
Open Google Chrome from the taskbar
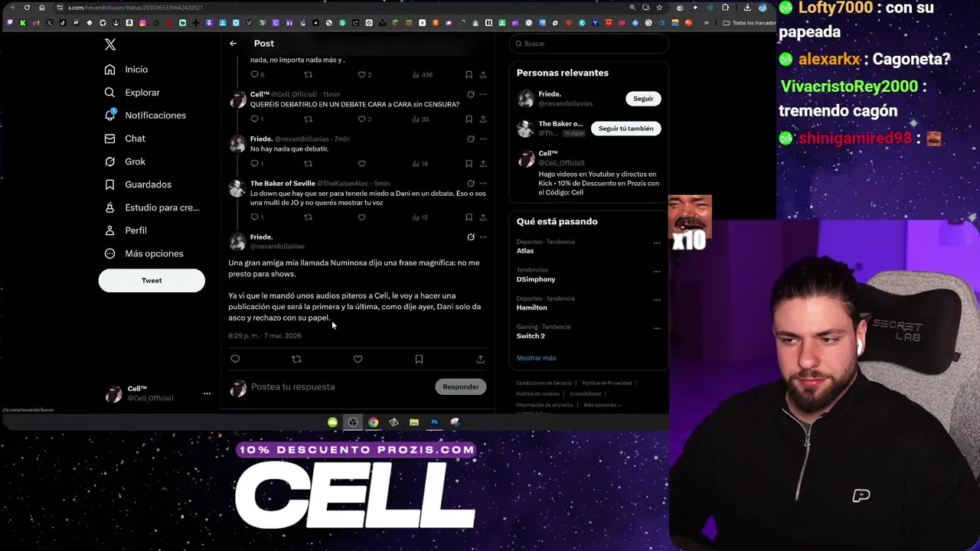(373, 422)
